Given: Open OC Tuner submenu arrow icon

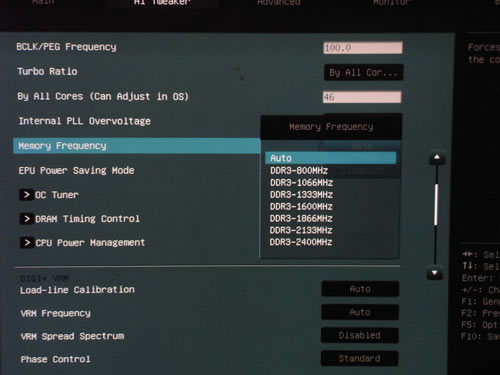Looking at the screenshot, I should pyautogui.click(x=26, y=195).
